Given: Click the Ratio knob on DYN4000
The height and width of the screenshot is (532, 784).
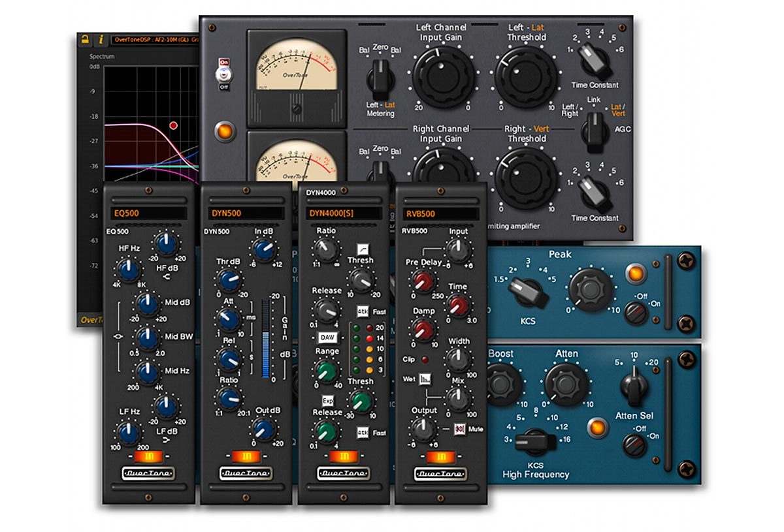Looking at the screenshot, I should [x=326, y=249].
